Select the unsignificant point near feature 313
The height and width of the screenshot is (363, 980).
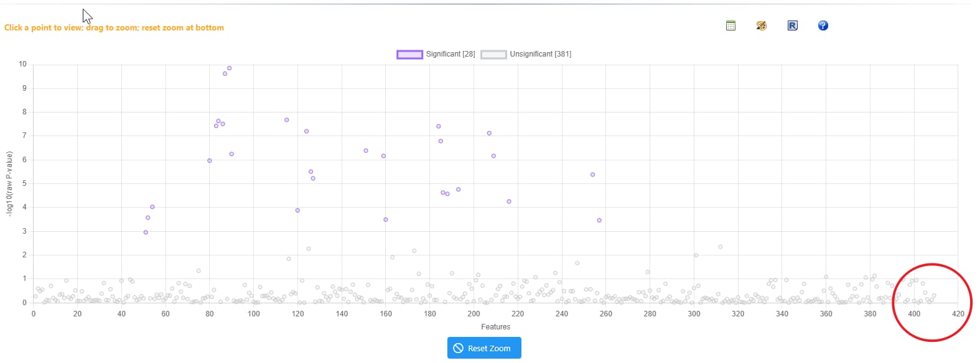[x=721, y=247]
